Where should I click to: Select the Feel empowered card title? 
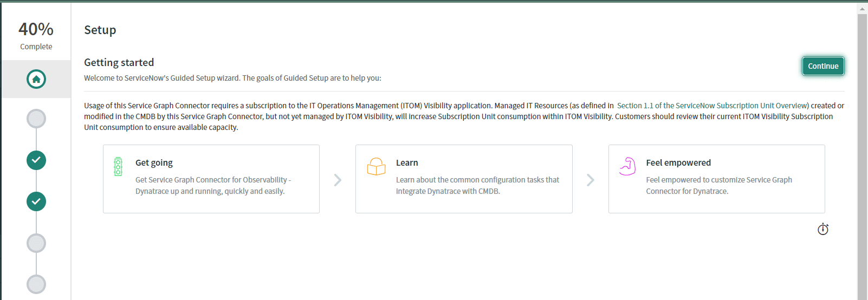tap(678, 162)
